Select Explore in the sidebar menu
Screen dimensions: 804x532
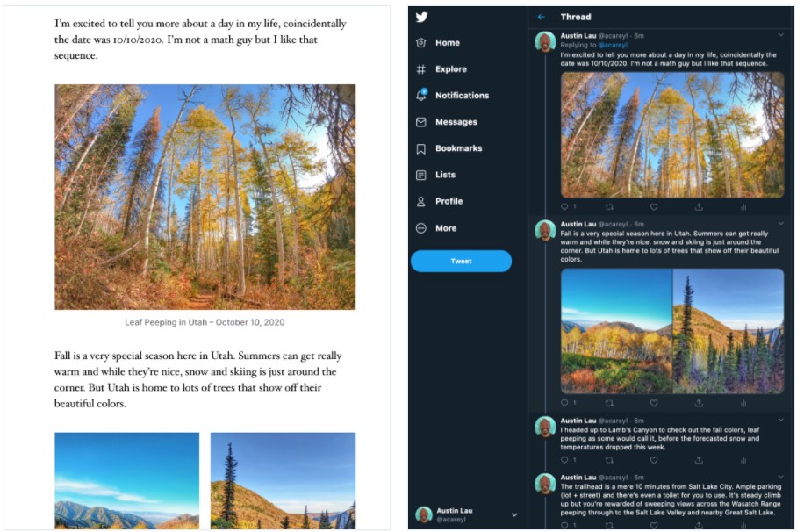[450, 69]
